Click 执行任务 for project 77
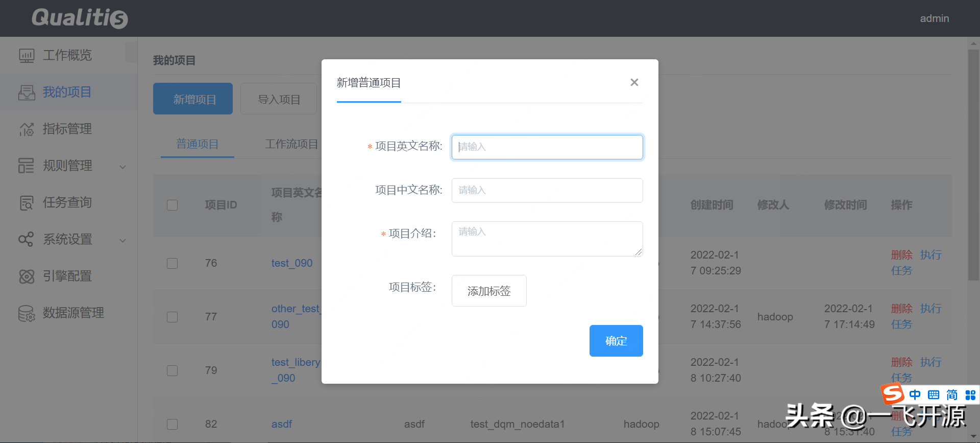 click(916, 316)
